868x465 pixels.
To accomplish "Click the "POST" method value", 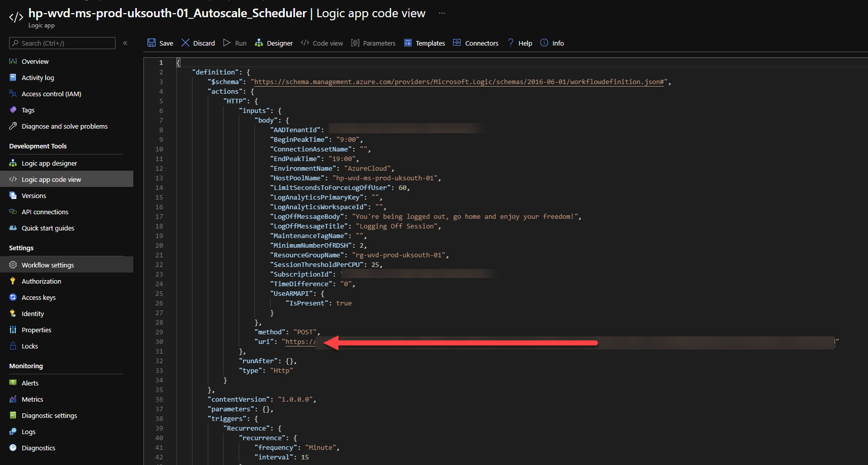I will 305,332.
